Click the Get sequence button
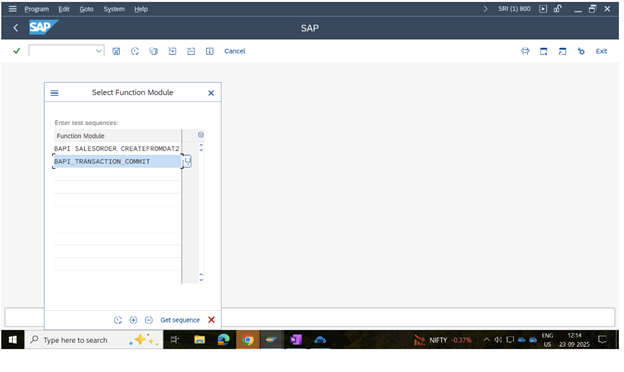The height and width of the screenshot is (372, 624). 180,320
